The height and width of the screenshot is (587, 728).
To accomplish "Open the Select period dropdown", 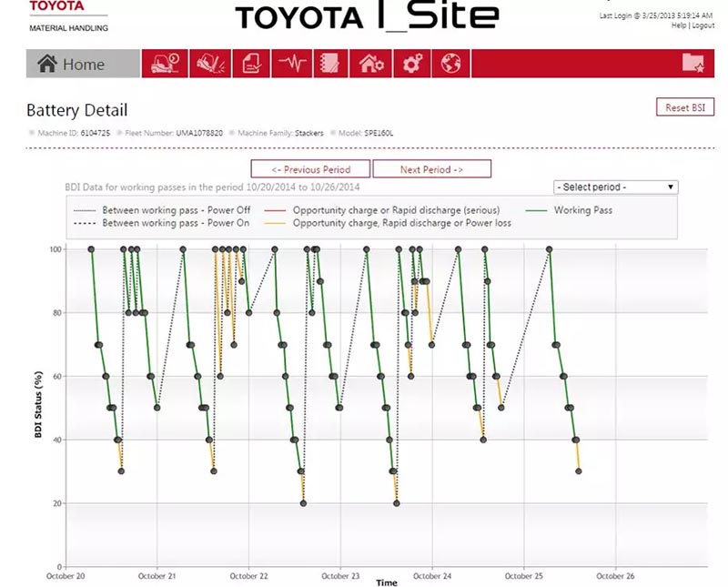I will coord(616,187).
